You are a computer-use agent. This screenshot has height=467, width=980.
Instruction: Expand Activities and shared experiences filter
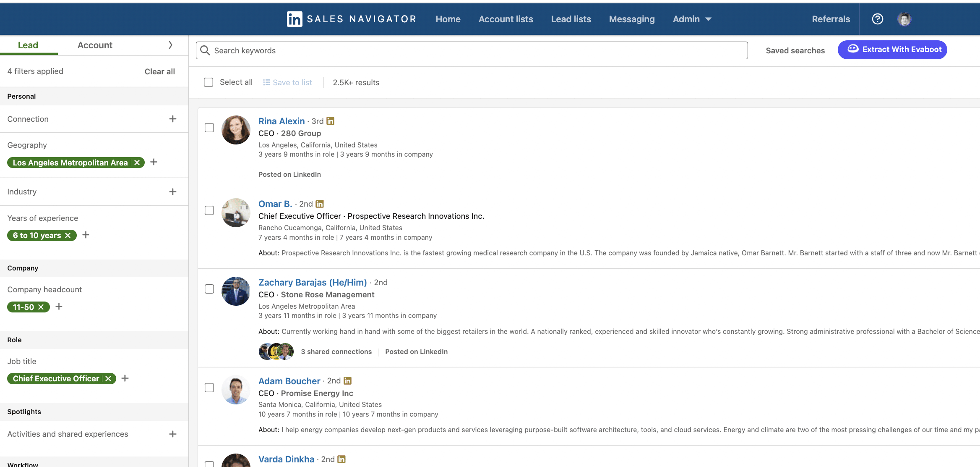(x=173, y=434)
